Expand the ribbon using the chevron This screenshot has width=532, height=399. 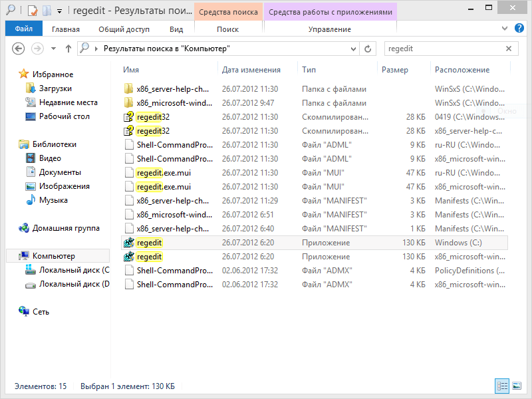[x=506, y=29]
